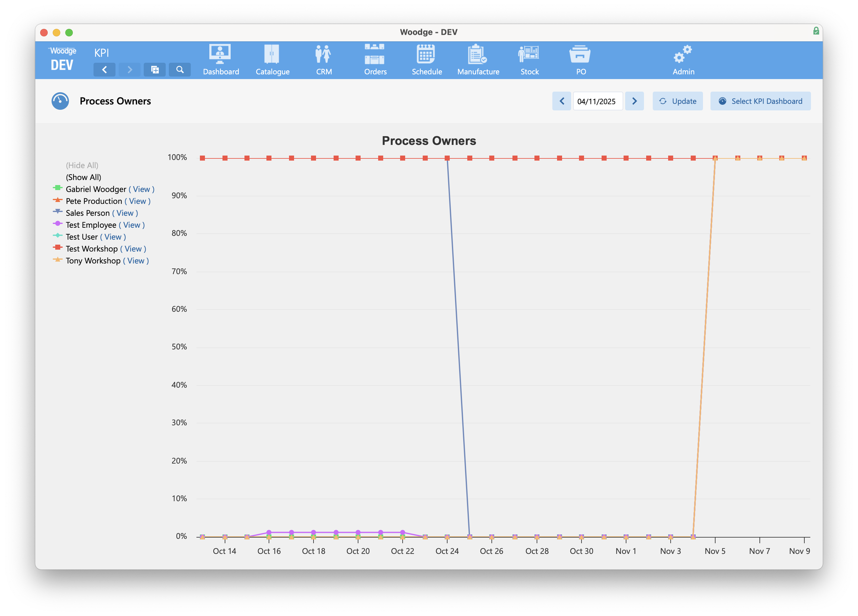858x616 pixels.
Task: Toggle Gabriel Woodger series in legend
Action: pos(96,189)
